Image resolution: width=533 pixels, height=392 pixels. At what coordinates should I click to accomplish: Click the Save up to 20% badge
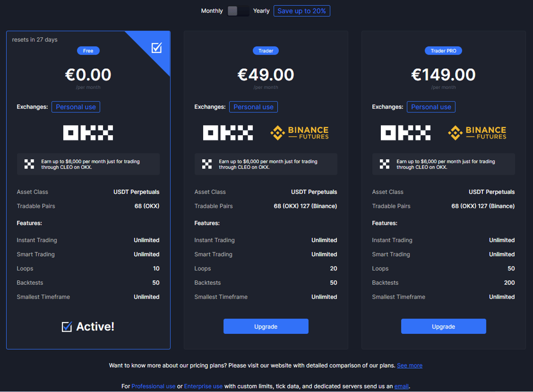302,11
